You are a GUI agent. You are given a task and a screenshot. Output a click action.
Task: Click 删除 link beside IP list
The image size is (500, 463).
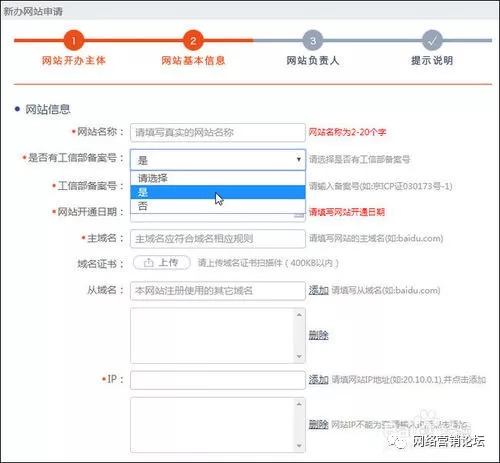[x=319, y=424]
